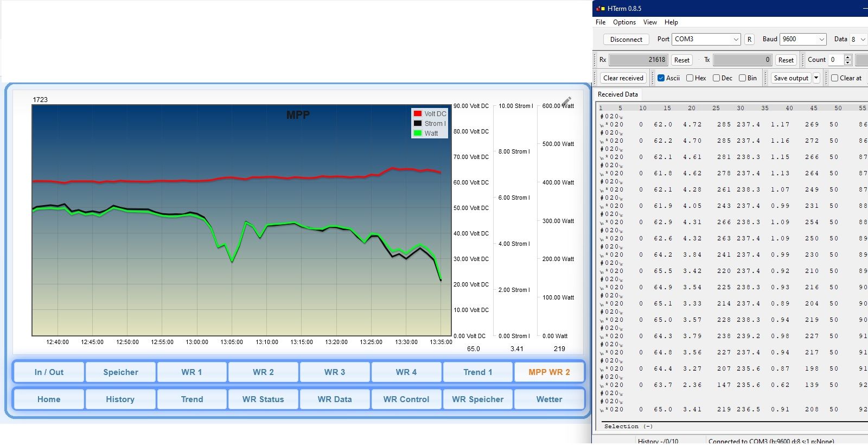Uncheck the Ascii display checkbox

tap(661, 78)
